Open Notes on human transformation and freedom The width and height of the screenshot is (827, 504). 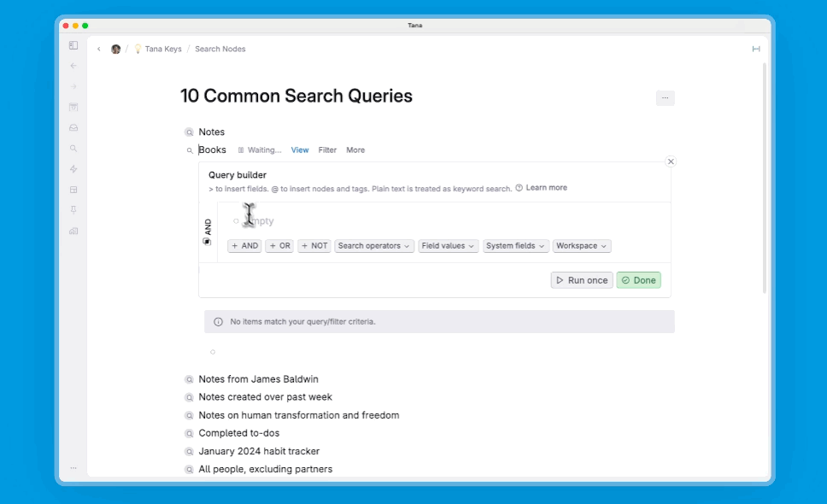coord(298,415)
